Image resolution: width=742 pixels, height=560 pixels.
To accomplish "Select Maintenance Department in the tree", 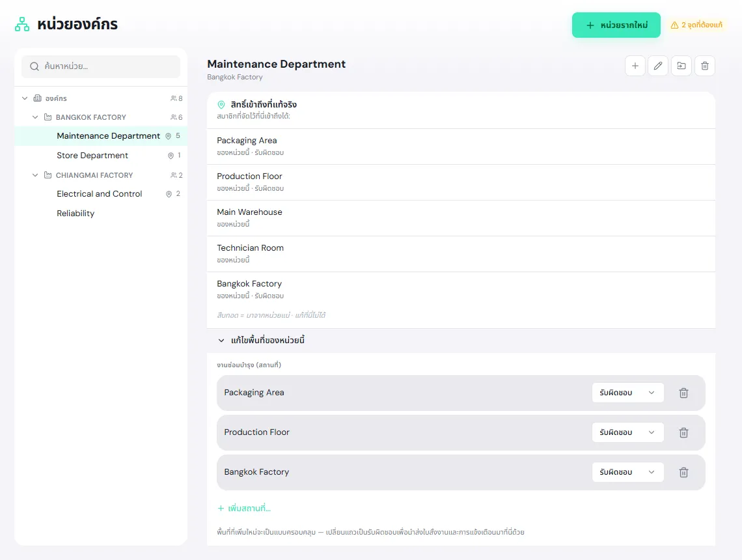I will coord(101,136).
